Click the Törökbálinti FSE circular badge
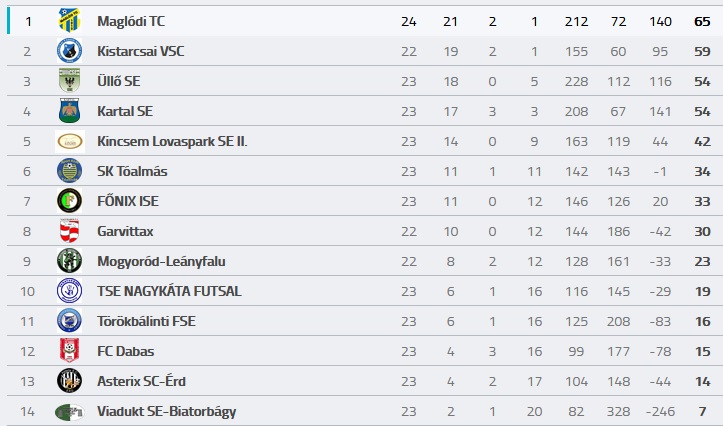 pos(70,321)
